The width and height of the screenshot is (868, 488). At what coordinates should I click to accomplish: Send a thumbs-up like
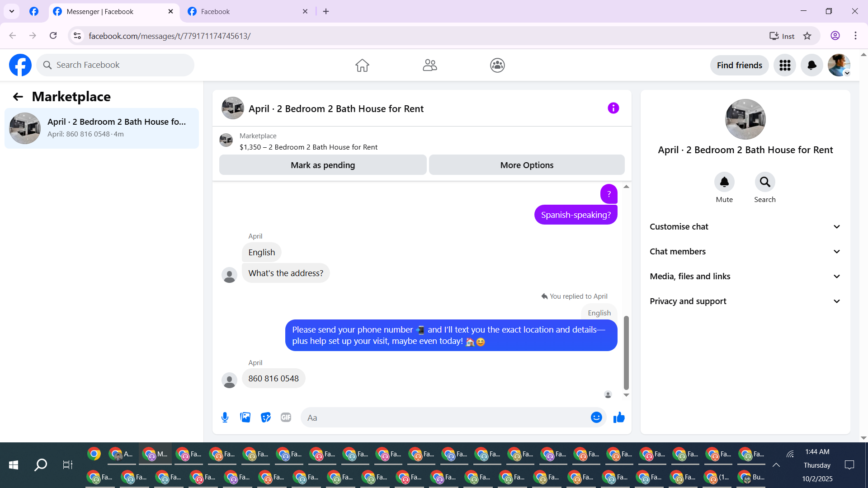(619, 418)
